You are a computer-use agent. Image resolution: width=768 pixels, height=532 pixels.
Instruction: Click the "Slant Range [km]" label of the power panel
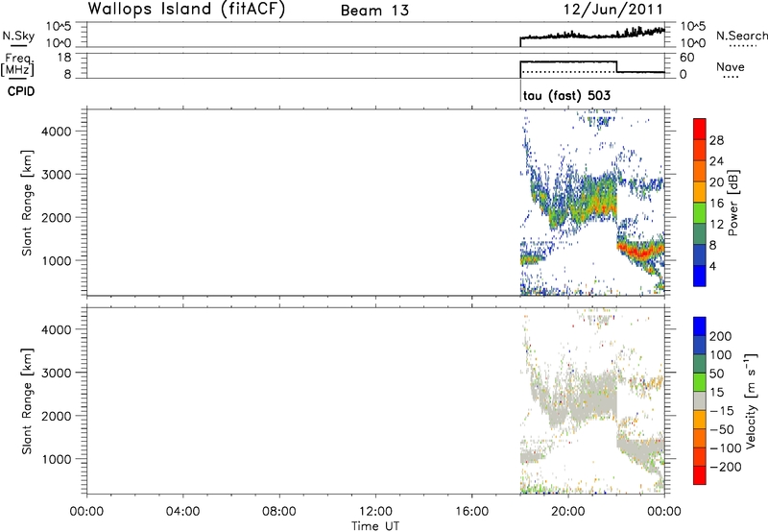tap(27, 203)
